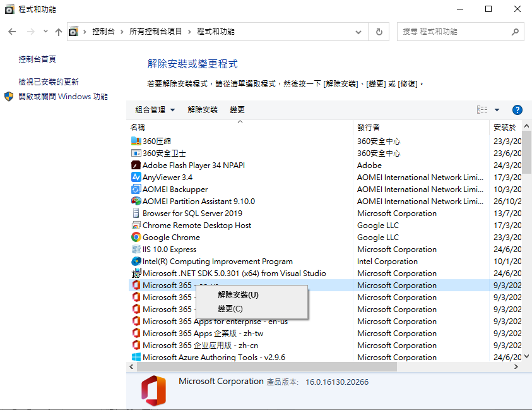Open 開啟或關閉 Windows 功能 link
This screenshot has height=410, width=532.
[63, 97]
